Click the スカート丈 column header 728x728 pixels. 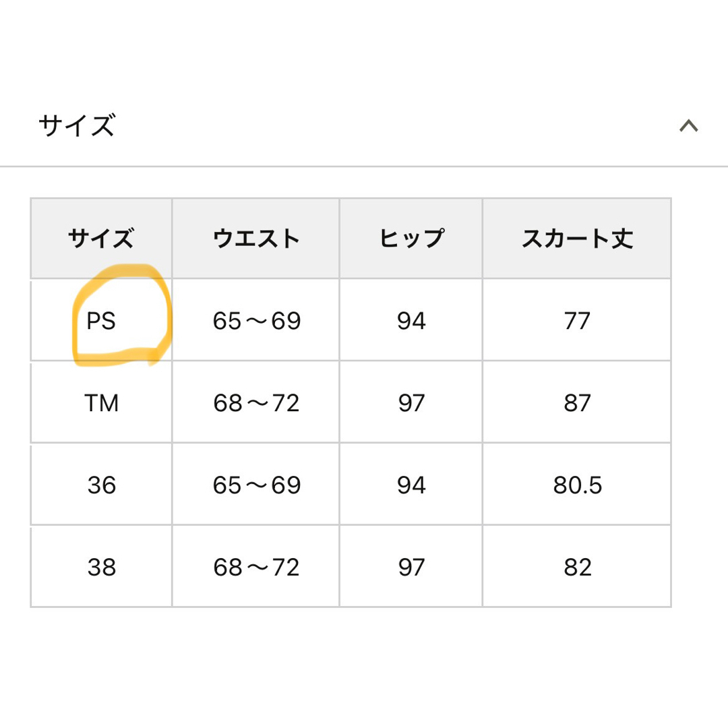point(577,239)
